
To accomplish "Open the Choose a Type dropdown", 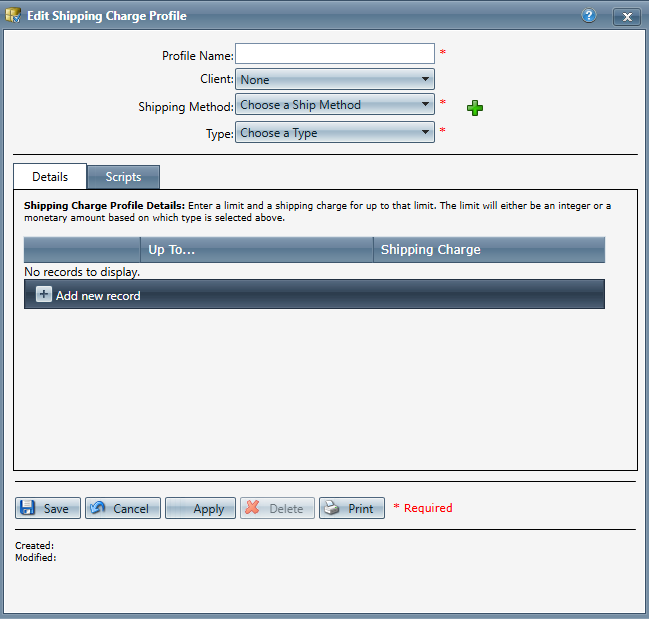I will pyautogui.click(x=334, y=133).
